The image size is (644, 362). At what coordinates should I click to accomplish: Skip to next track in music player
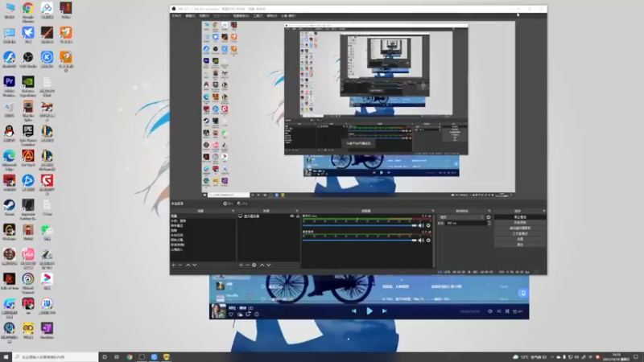(385, 311)
